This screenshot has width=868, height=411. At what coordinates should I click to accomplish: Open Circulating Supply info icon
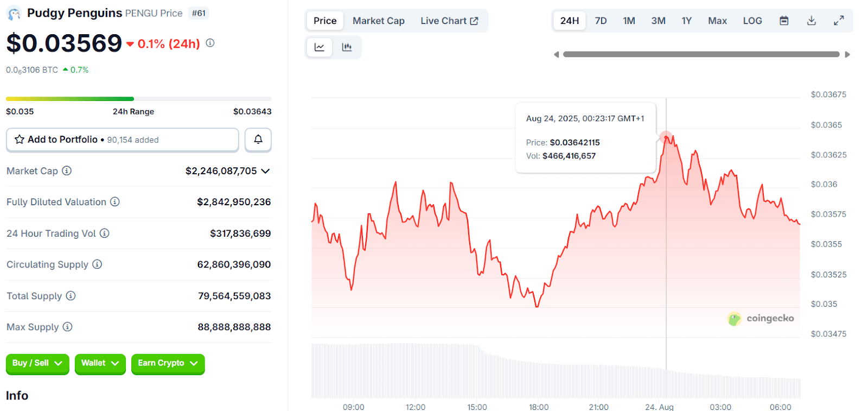click(x=97, y=264)
